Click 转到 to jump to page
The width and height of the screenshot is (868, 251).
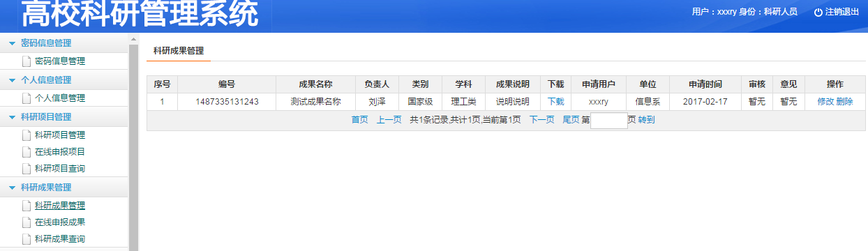click(x=646, y=120)
